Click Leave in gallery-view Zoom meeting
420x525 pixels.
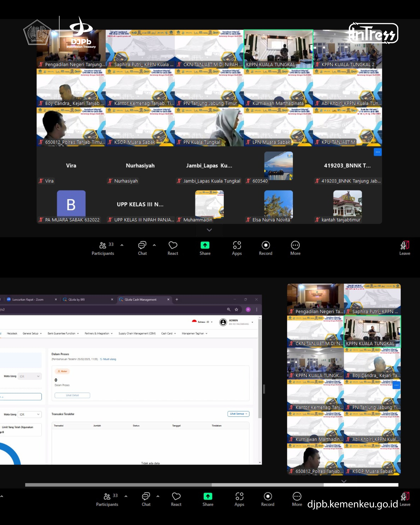point(405,248)
